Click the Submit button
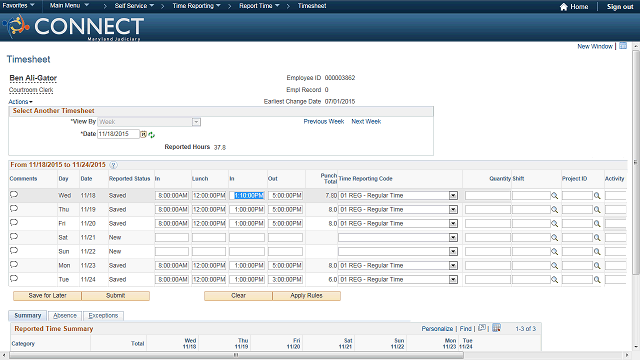The width and height of the screenshot is (640, 360). click(x=116, y=296)
